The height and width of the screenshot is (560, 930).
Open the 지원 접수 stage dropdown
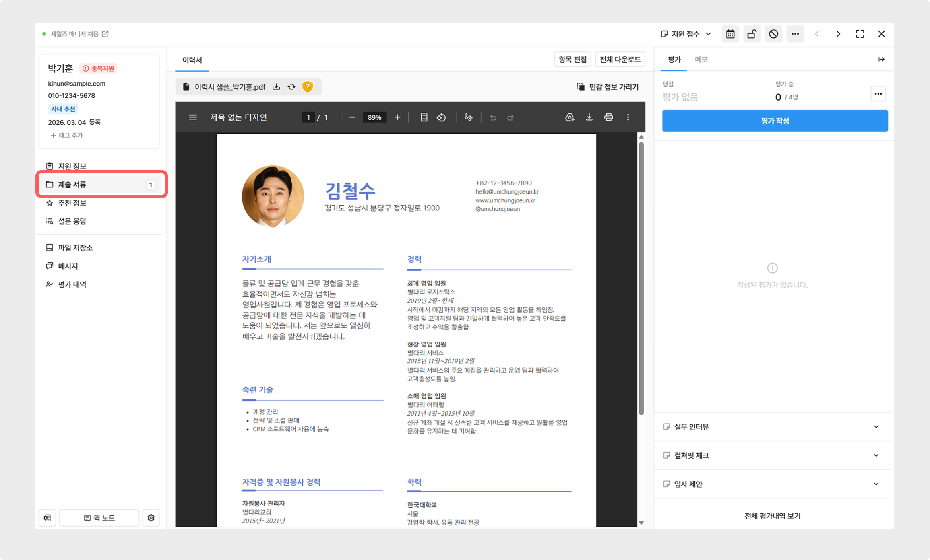click(686, 34)
